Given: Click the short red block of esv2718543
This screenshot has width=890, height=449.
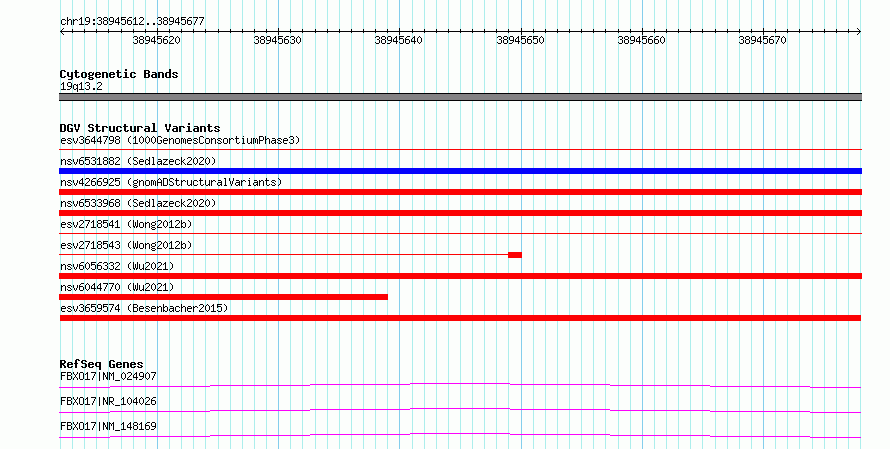Looking at the screenshot, I should 515,255.
